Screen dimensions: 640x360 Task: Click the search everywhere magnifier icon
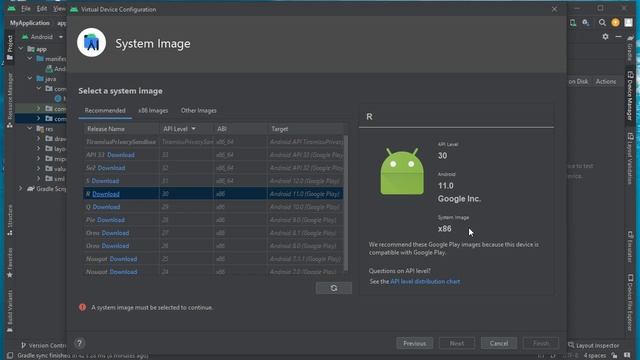[x=602, y=22]
